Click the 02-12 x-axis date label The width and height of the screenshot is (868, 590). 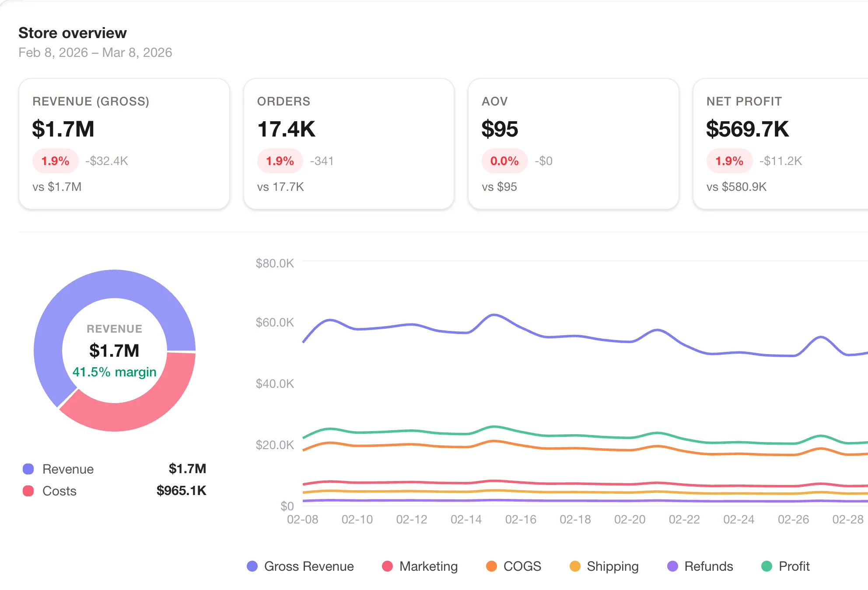412,520
